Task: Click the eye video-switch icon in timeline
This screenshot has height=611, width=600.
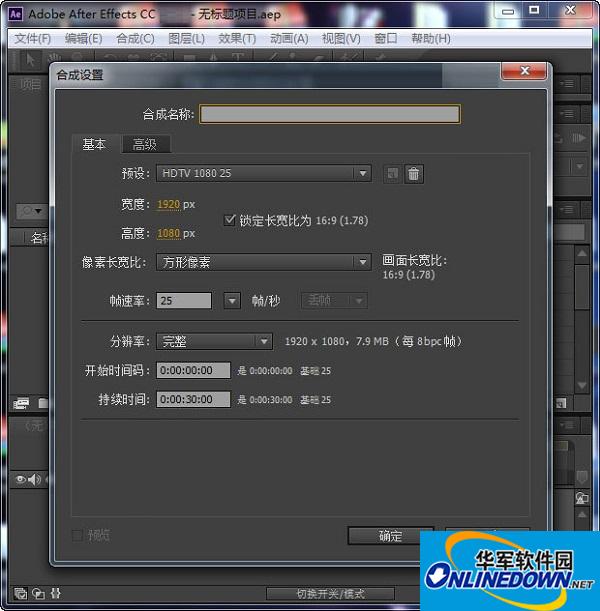Action: [x=21, y=479]
